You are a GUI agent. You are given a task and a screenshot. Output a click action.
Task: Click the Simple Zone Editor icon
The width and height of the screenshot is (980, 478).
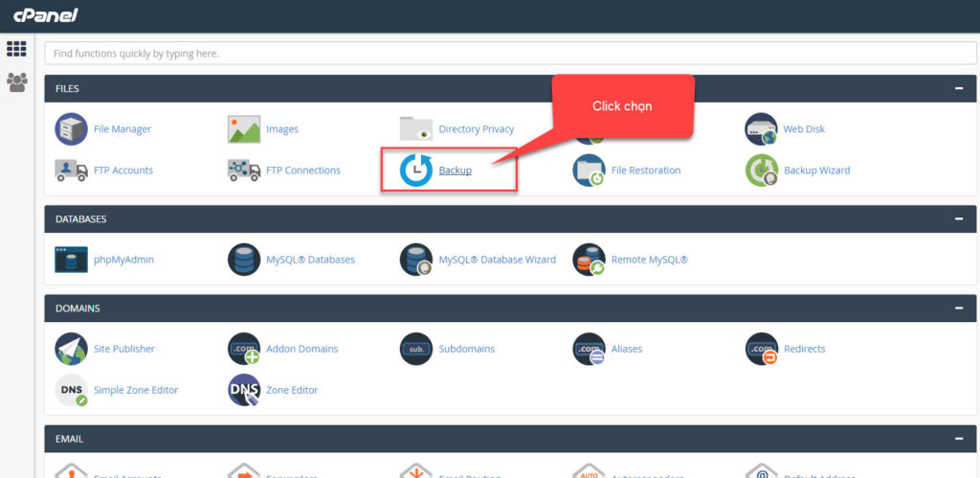click(x=71, y=390)
